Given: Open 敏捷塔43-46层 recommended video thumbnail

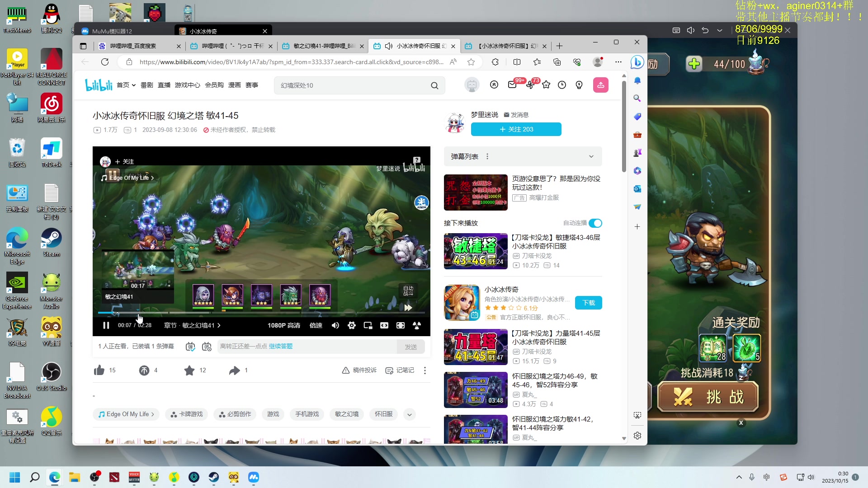Looking at the screenshot, I should click(476, 251).
